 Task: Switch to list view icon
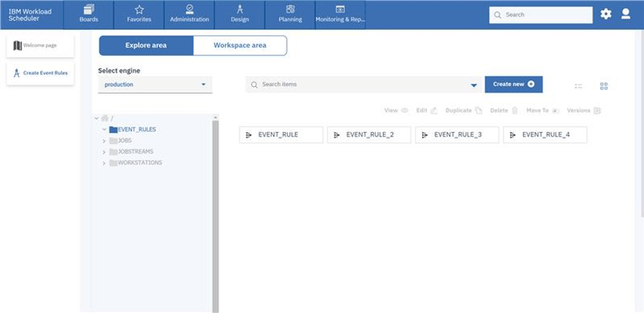579,85
